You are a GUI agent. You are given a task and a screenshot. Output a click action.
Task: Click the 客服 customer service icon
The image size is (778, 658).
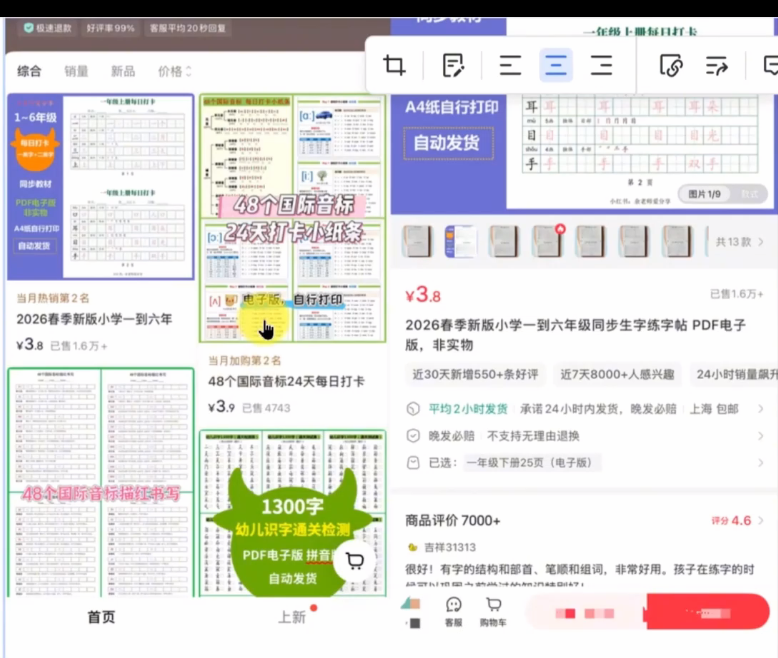click(454, 611)
